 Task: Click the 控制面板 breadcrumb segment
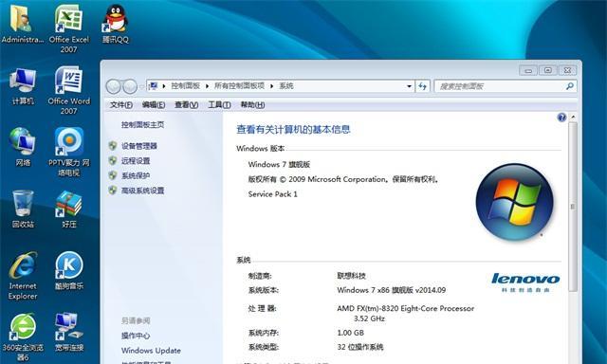click(186, 86)
